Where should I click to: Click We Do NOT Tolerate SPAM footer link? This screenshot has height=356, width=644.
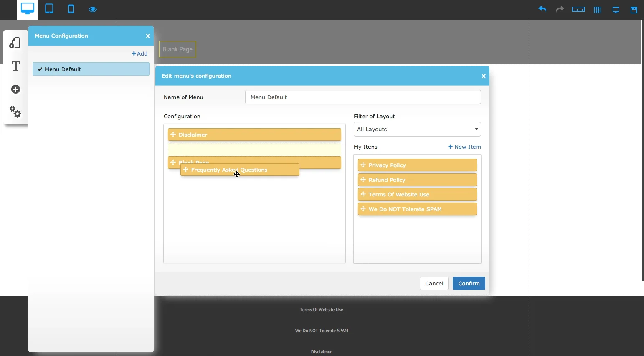point(322,331)
